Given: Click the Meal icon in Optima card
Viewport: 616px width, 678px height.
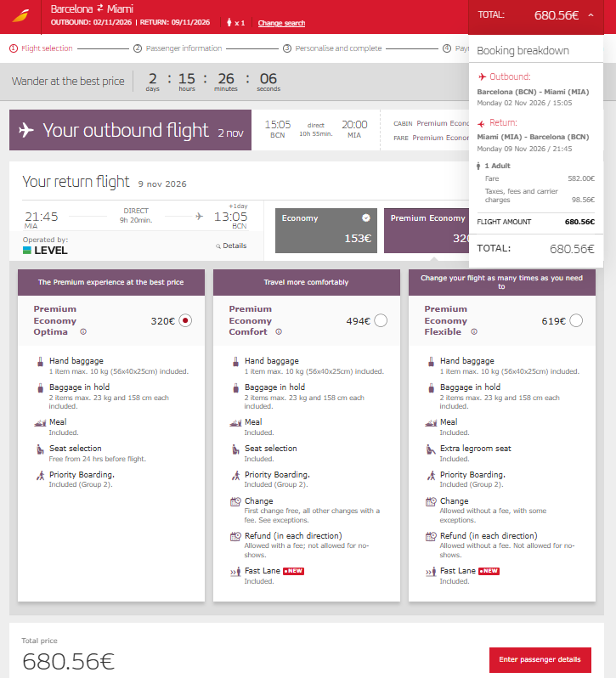Looking at the screenshot, I should point(40,422).
